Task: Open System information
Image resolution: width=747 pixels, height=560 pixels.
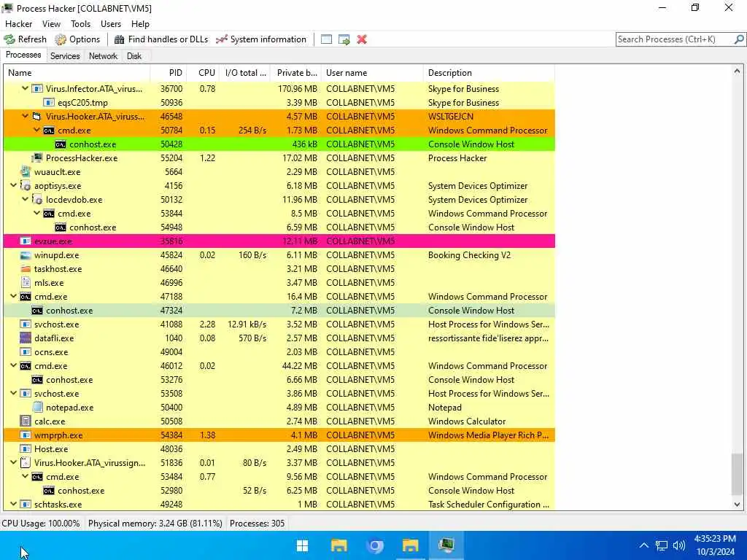Action: [261, 39]
